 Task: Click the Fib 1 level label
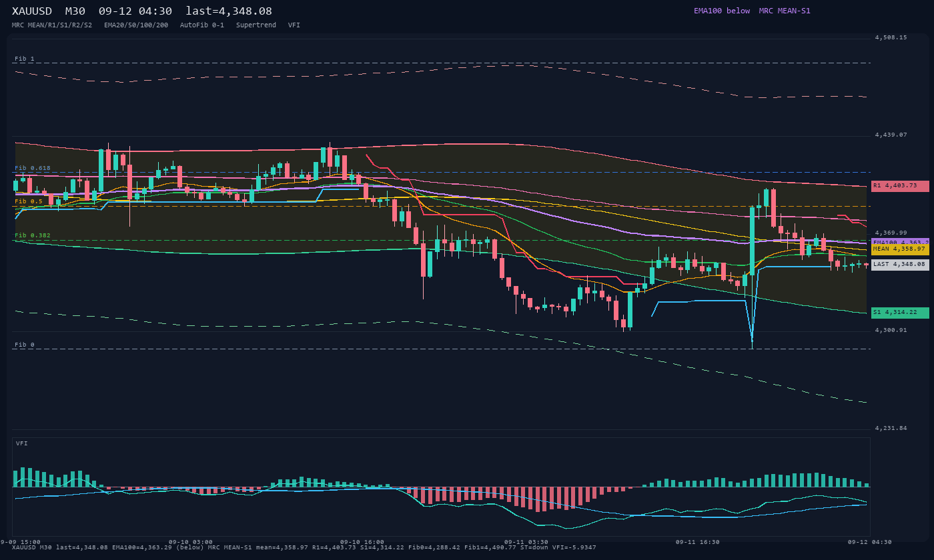(x=25, y=59)
